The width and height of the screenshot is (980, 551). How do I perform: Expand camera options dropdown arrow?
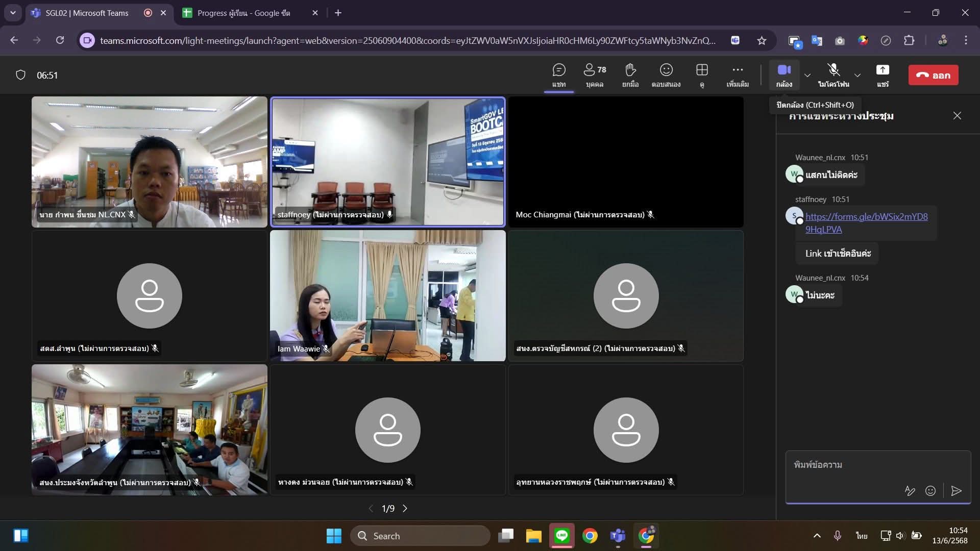[807, 76]
